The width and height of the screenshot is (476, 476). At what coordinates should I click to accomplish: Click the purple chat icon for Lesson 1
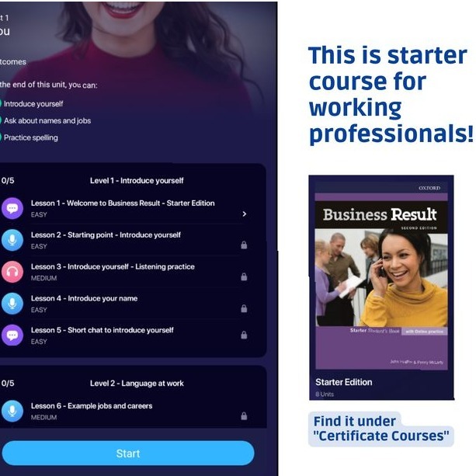pyautogui.click(x=12, y=208)
